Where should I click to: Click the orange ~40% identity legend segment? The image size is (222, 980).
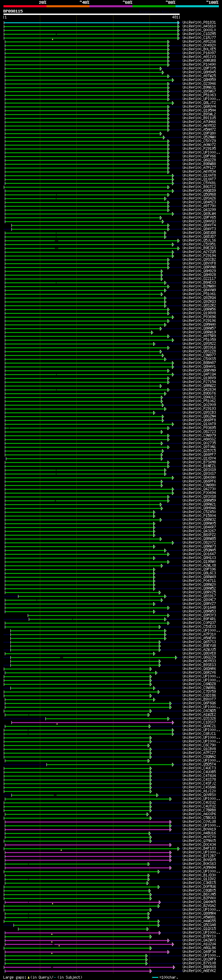pyautogui.click(x=68, y=6)
